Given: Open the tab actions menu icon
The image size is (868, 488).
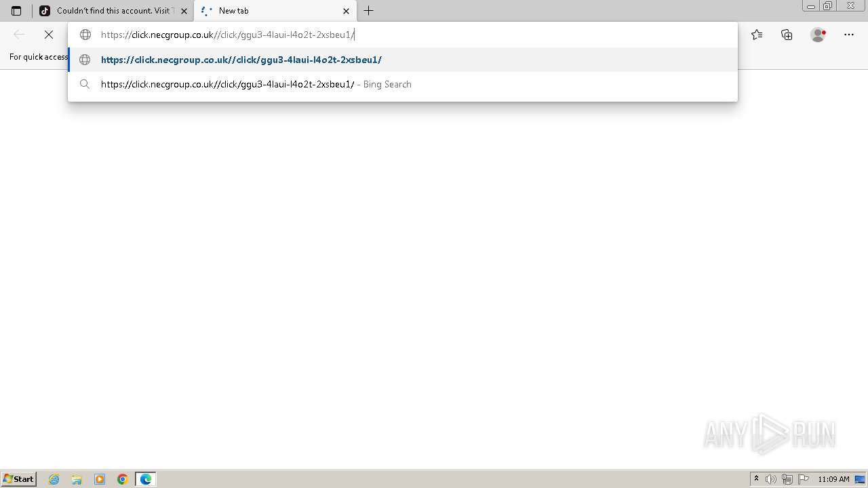Looking at the screenshot, I should 16,11.
